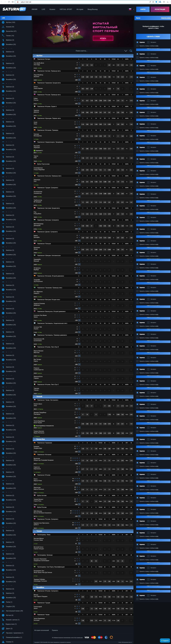Tick Ординар checkbox directly under СДЕЛАТЬ СТАВКУ
Viewport: 171px width, 644px height.
(x=137, y=42)
